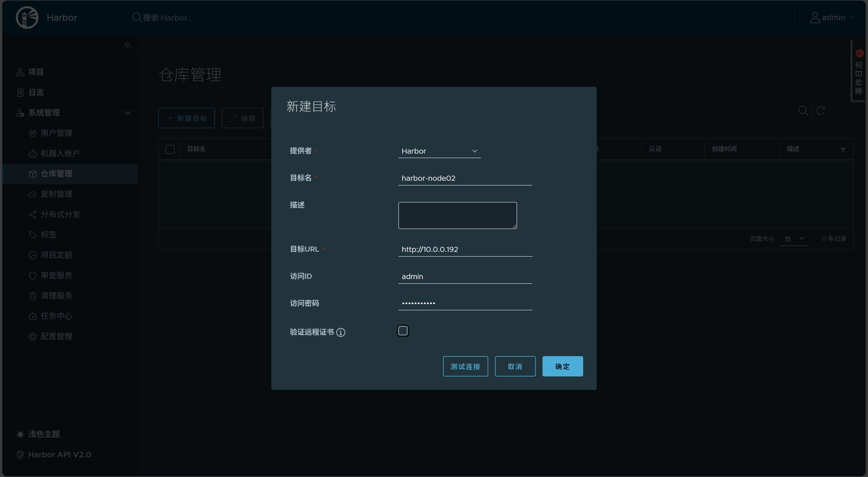This screenshot has height=477, width=868.
Task: Click the Harbor API V2.0 icon link
Action: click(20, 454)
